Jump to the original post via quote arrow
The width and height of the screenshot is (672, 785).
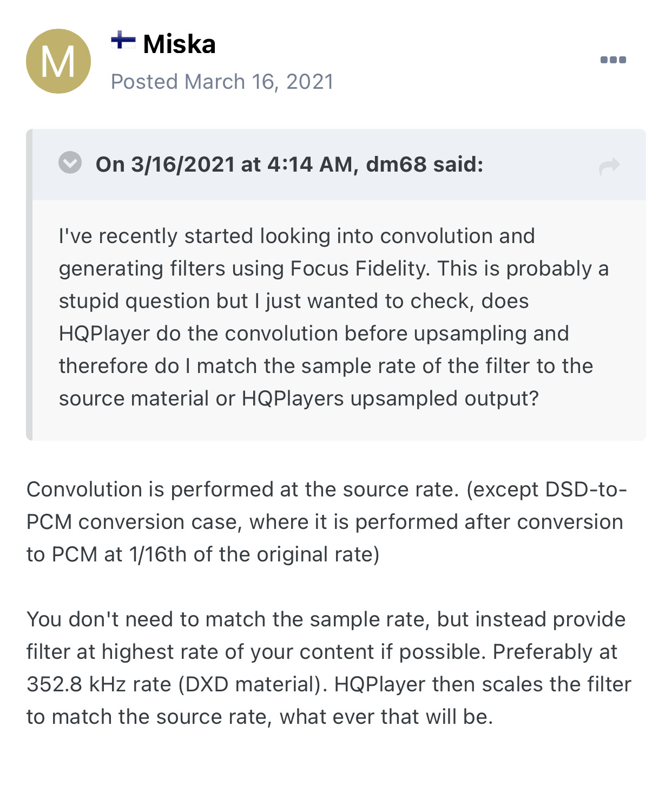(609, 167)
